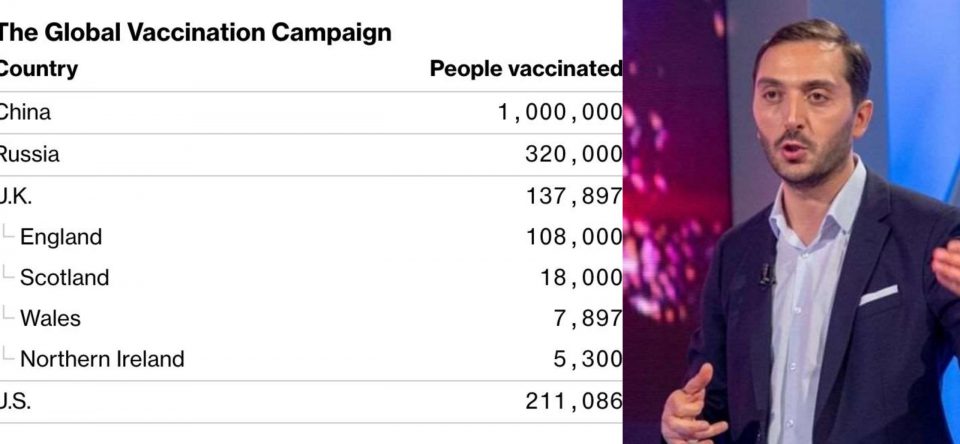The height and width of the screenshot is (444, 960).
Task: Click China's 1,000,000 vaccinated value
Action: (x=560, y=113)
